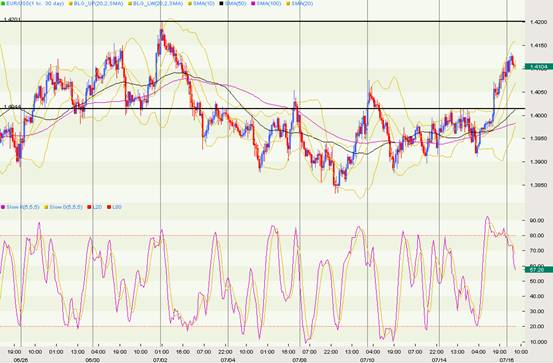Click the 1.4200 price axis label
The image size is (553, 363).
pyautogui.click(x=538, y=22)
